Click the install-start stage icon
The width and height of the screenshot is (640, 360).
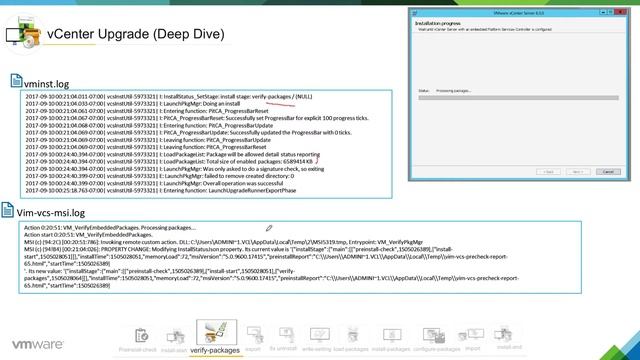coord(176,337)
